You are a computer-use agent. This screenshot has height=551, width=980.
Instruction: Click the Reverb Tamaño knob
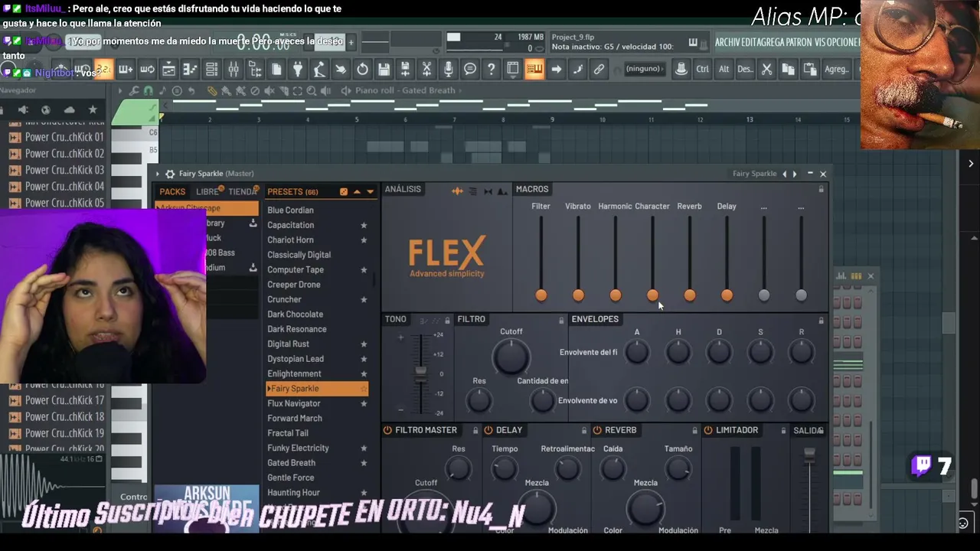(x=678, y=468)
